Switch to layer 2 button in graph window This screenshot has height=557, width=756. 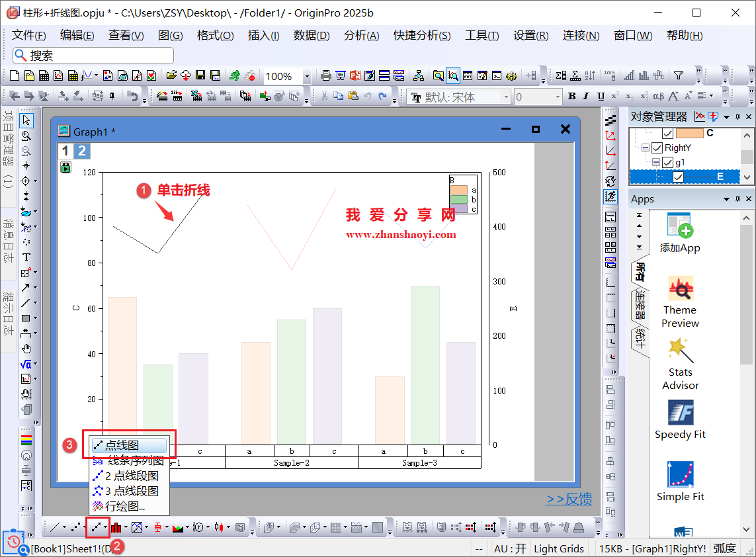(x=82, y=151)
